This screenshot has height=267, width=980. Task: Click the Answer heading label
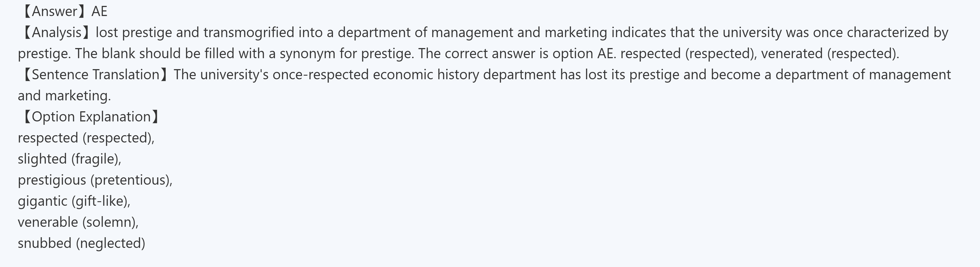(x=54, y=12)
